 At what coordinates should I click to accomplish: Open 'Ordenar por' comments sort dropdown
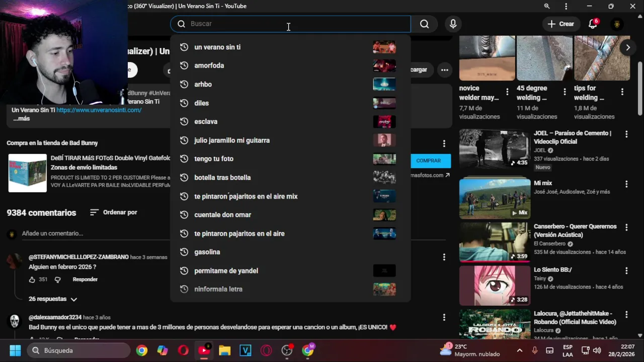tap(114, 213)
